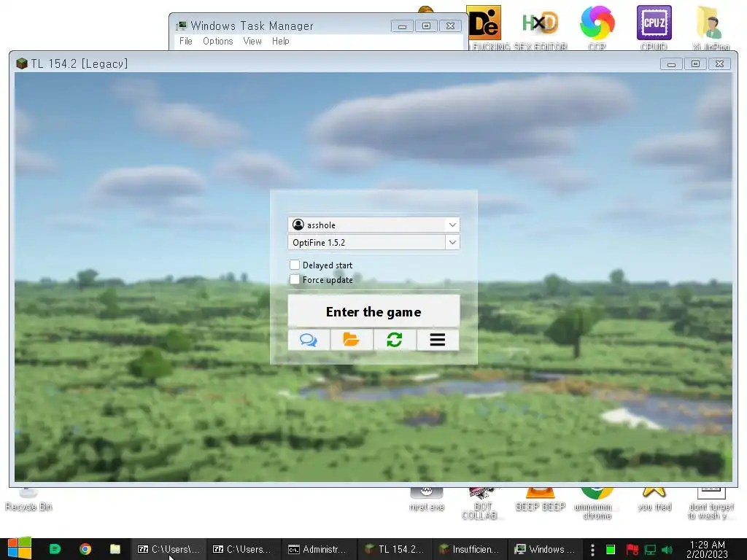Open the Options menu in Task Manager
This screenshot has width=747, height=560.
click(217, 41)
